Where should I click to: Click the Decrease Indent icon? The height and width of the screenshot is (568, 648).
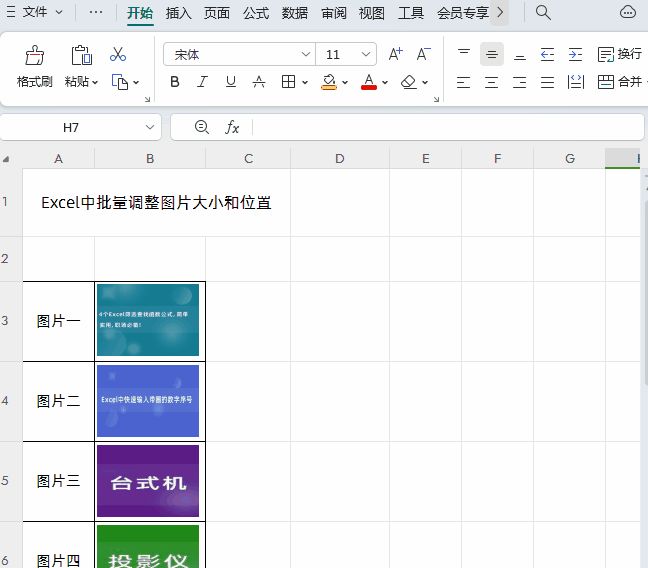coord(547,54)
